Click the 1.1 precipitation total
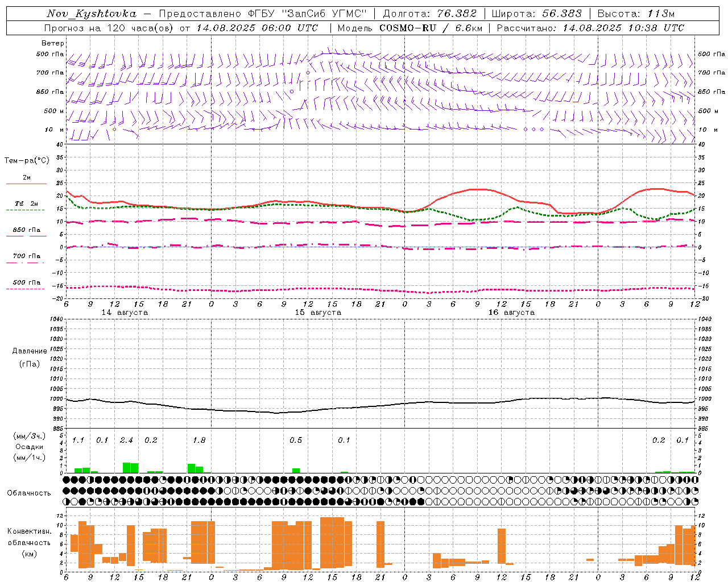 coord(78,440)
